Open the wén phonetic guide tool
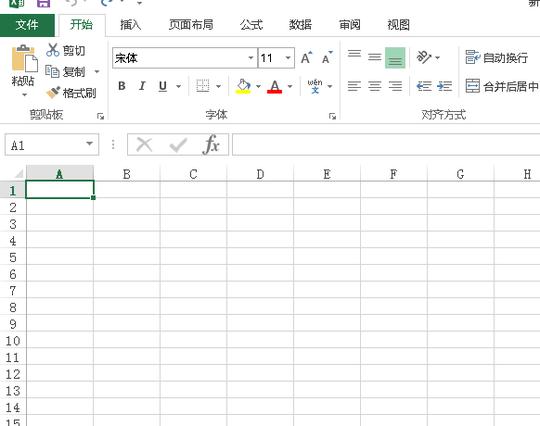Viewport: 540px width, 426px height. coord(315,86)
